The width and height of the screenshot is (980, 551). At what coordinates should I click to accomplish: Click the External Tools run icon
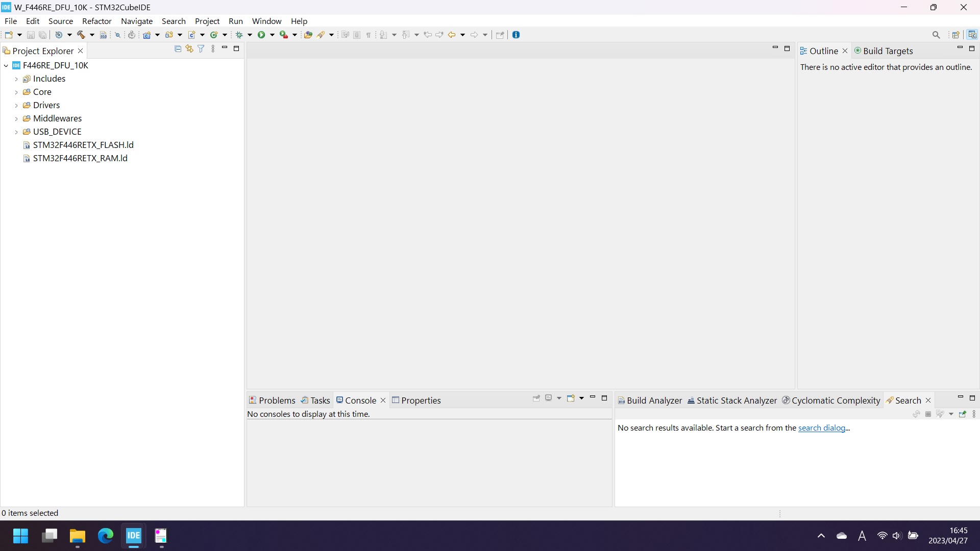click(284, 35)
